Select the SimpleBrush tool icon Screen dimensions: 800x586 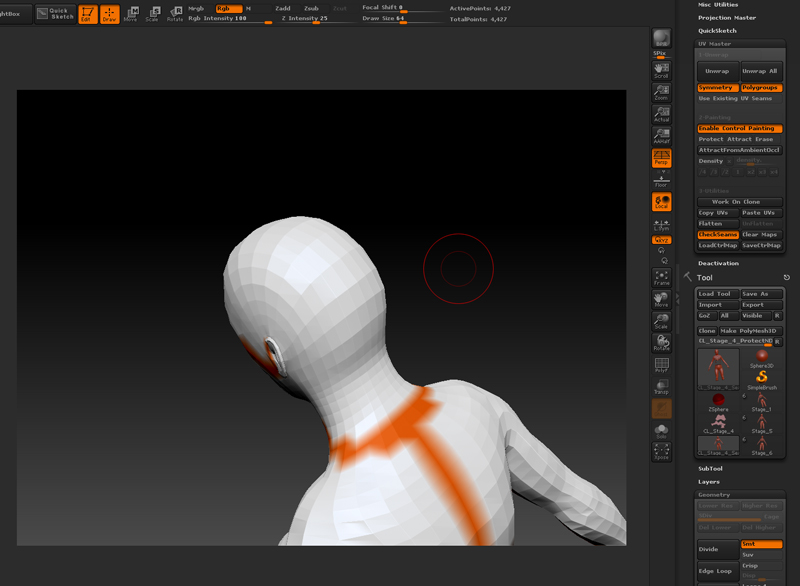point(762,377)
